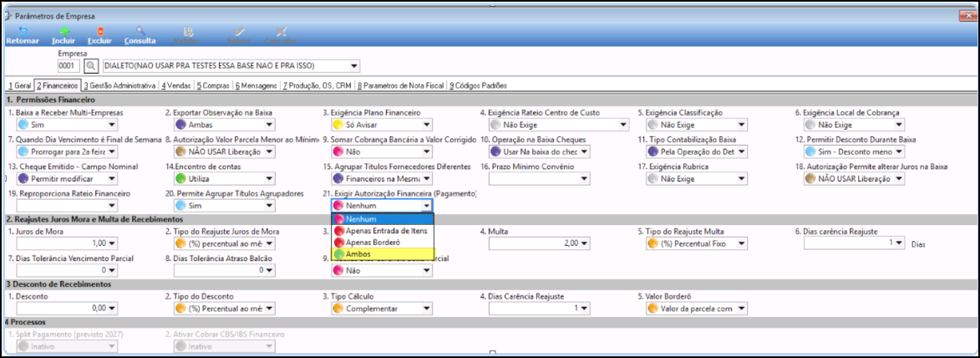The width and height of the screenshot is (980, 358).
Task: Open the 7 Produção, OS, CRM tab
Action: tap(317, 85)
